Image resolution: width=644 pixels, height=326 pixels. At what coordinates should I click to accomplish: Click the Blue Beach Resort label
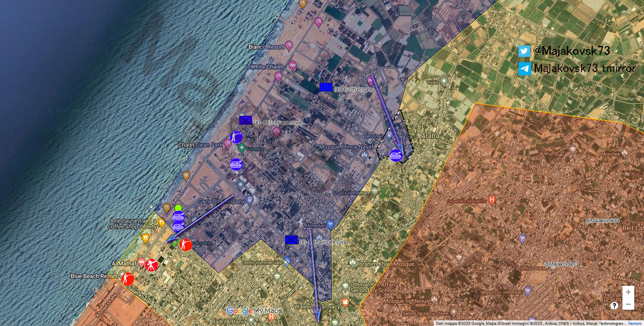94,276
